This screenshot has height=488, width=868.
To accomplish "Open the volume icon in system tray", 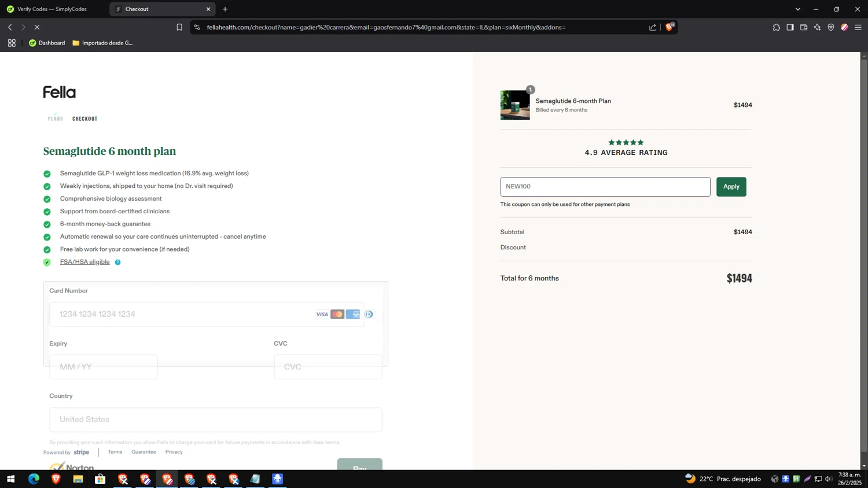I will (829, 479).
